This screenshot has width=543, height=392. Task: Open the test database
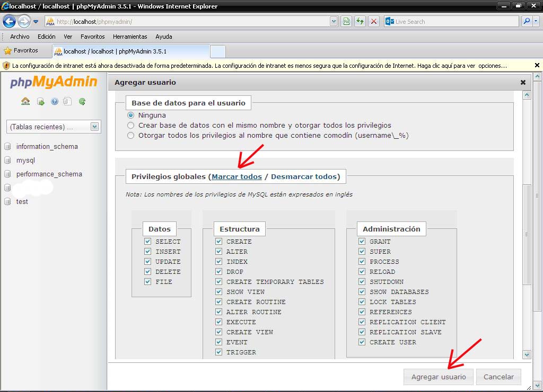22,201
